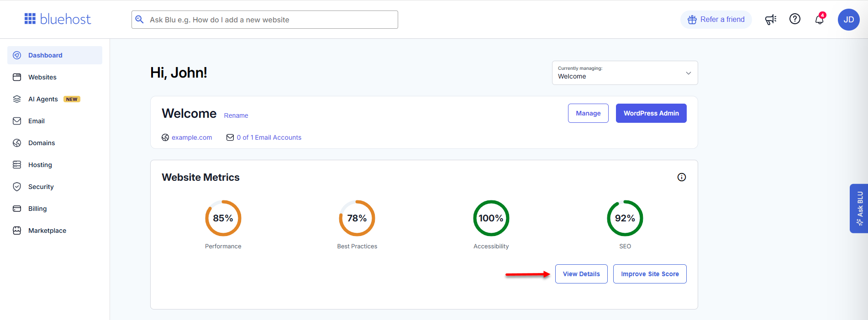Screen dimensions: 868x320
Task: Open Email in the sidebar
Action: (x=55, y=121)
